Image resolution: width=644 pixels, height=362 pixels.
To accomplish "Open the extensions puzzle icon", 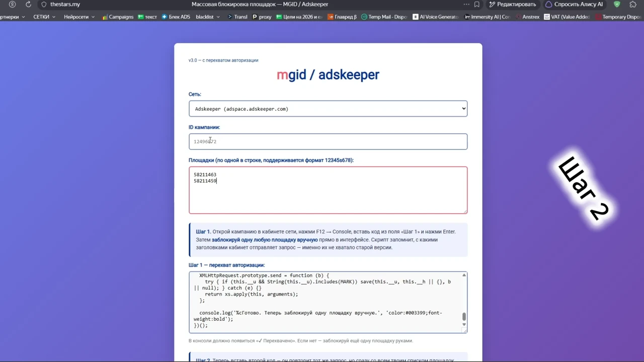I will [633, 5].
